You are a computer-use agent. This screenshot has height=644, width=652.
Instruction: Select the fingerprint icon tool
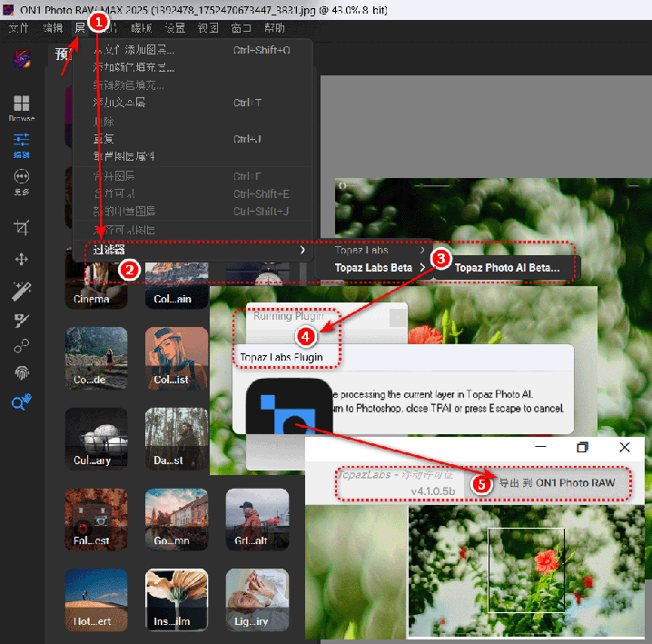click(22, 372)
